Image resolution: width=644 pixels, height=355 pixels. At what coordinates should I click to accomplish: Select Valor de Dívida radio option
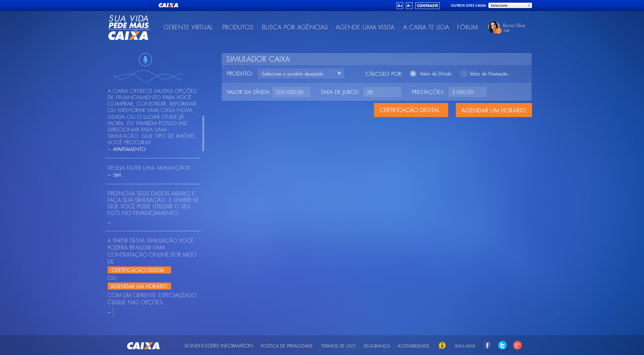[x=413, y=73]
